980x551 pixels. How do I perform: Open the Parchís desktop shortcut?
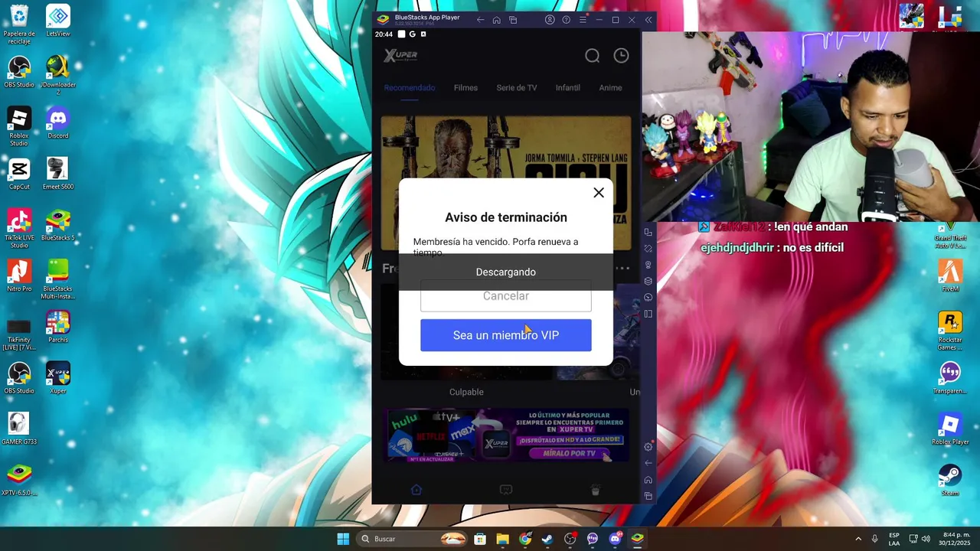58,327
